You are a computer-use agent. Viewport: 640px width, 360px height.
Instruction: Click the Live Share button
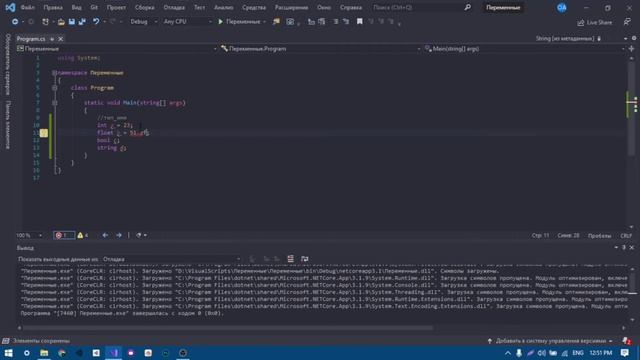click(x=595, y=22)
